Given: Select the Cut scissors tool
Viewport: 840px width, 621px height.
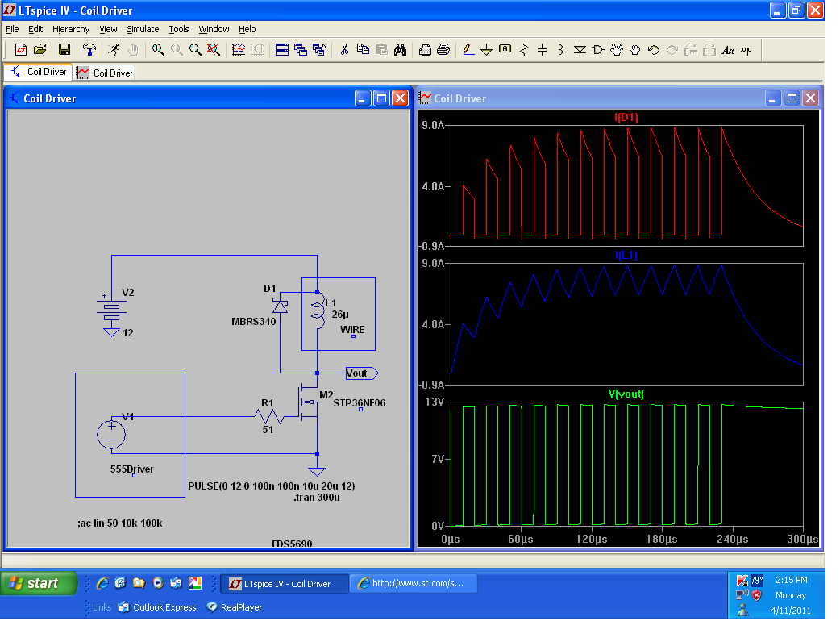Looking at the screenshot, I should pos(344,50).
